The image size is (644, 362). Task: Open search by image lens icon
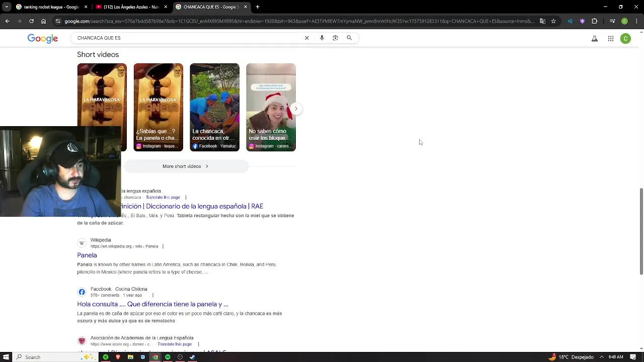336,38
